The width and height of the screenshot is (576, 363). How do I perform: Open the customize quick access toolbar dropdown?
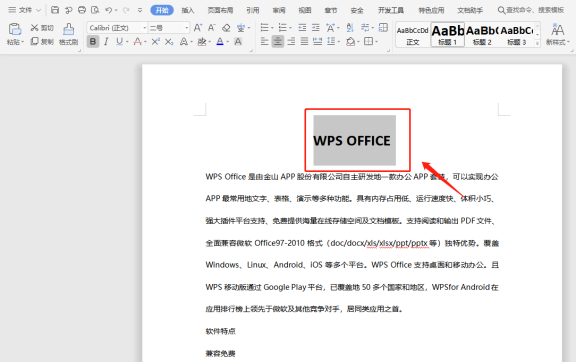(140, 10)
